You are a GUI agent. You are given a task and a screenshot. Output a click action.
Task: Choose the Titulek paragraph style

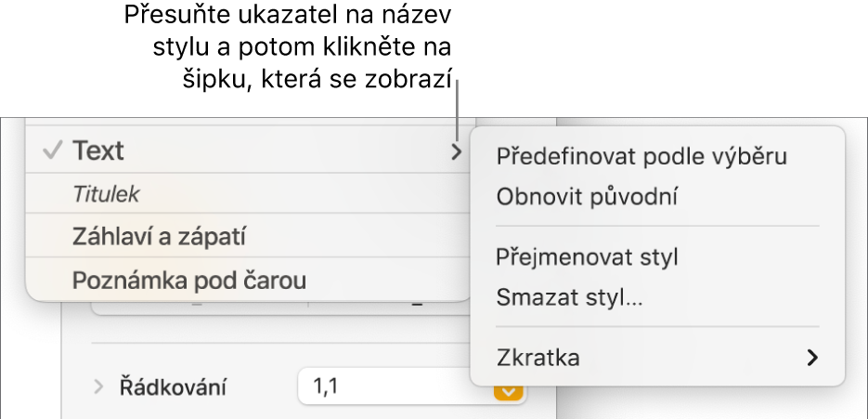[x=106, y=194]
